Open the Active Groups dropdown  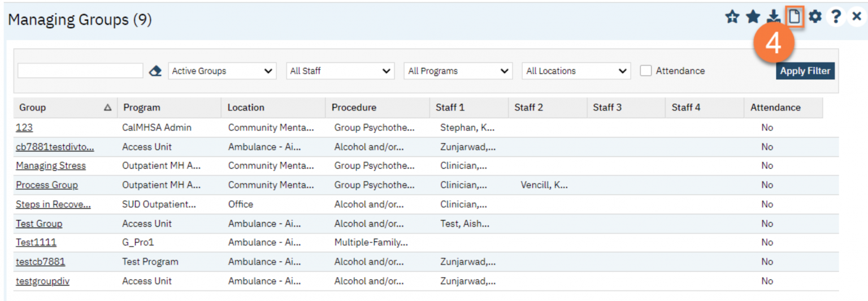click(x=222, y=71)
